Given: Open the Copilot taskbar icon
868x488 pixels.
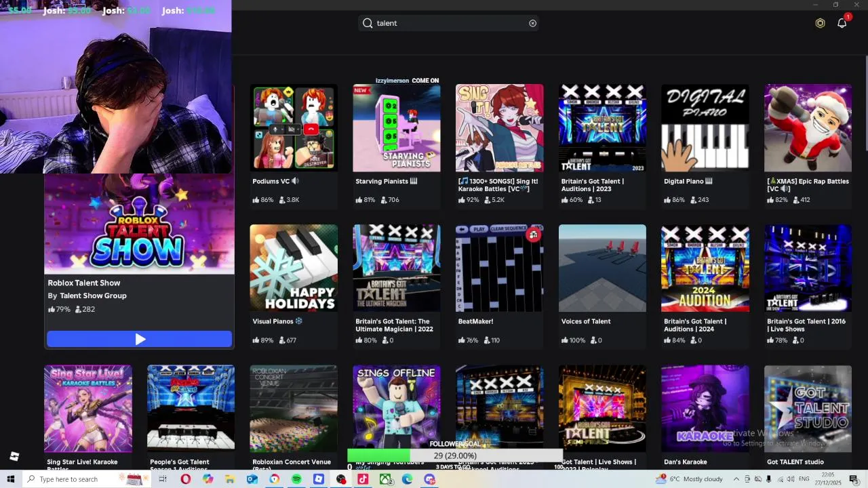Looking at the screenshot, I should tap(208, 479).
